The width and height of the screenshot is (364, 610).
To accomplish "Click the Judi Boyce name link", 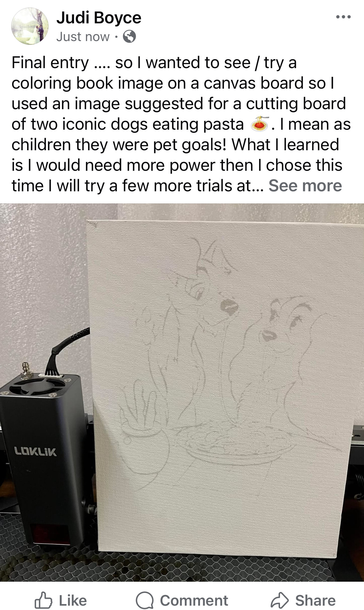I will point(99,18).
